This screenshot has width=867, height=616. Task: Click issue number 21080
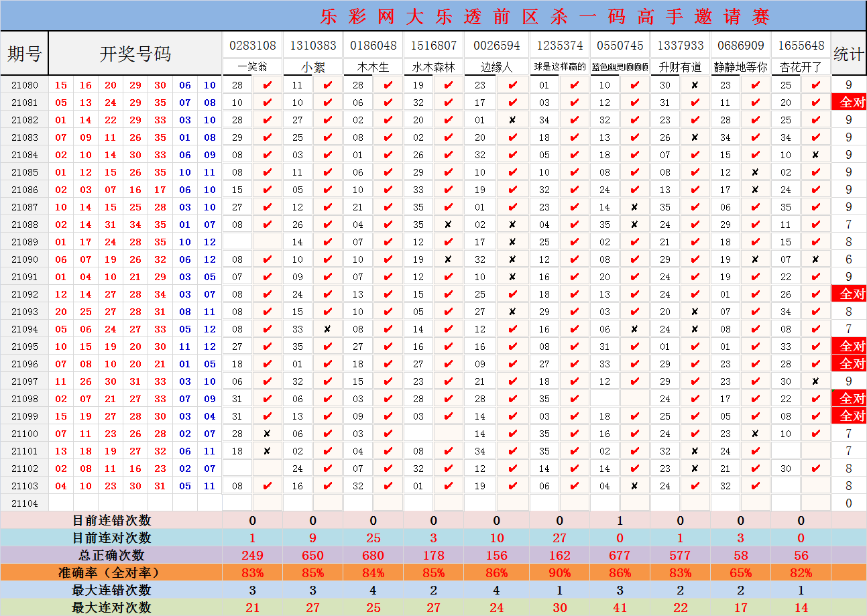click(24, 85)
